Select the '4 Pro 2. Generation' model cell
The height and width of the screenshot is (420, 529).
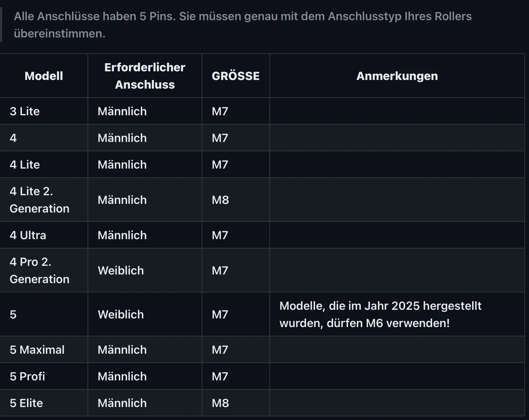[x=39, y=271]
